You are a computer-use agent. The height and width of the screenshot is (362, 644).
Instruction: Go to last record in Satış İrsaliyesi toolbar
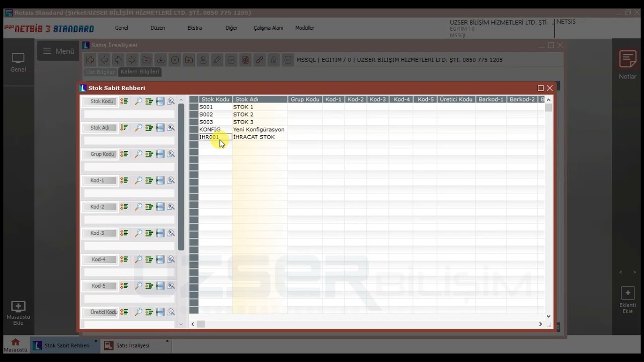coord(132,60)
